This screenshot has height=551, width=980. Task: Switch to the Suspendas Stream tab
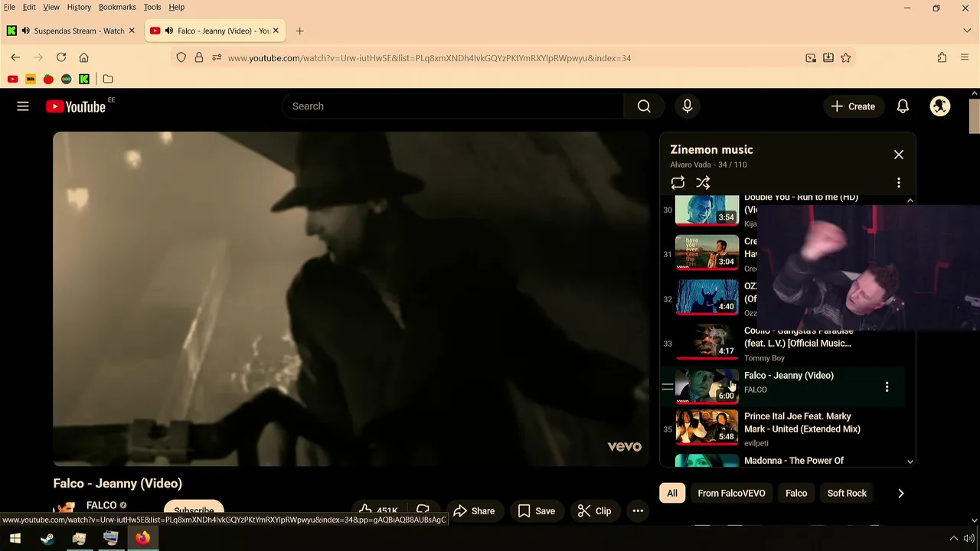[x=79, y=31]
